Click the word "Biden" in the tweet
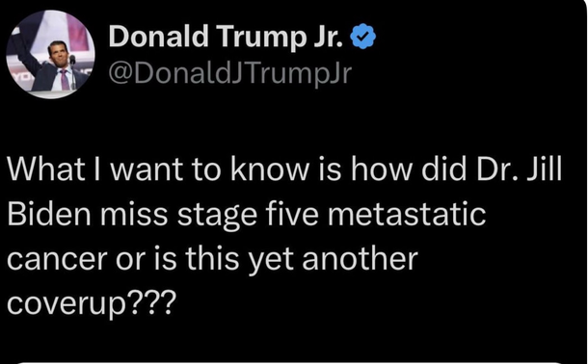Screen dimensions: 588x364 [x=49, y=214]
